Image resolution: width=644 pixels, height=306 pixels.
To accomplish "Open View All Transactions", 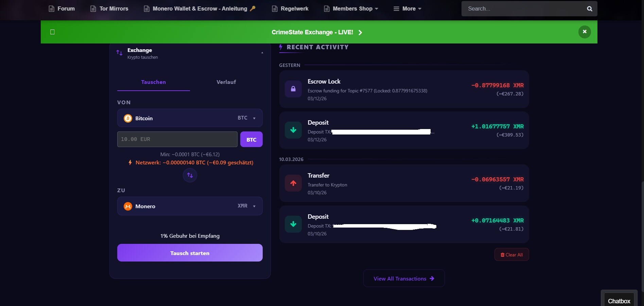I will point(404,278).
